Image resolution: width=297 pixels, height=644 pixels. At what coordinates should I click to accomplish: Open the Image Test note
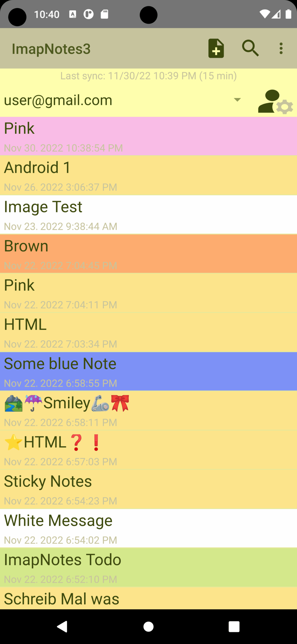148,215
